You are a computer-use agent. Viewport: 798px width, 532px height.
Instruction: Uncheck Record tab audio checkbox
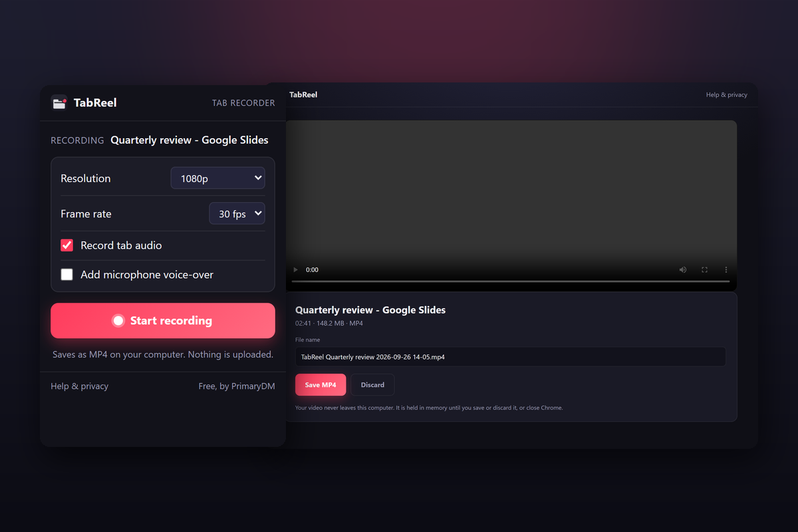point(67,245)
